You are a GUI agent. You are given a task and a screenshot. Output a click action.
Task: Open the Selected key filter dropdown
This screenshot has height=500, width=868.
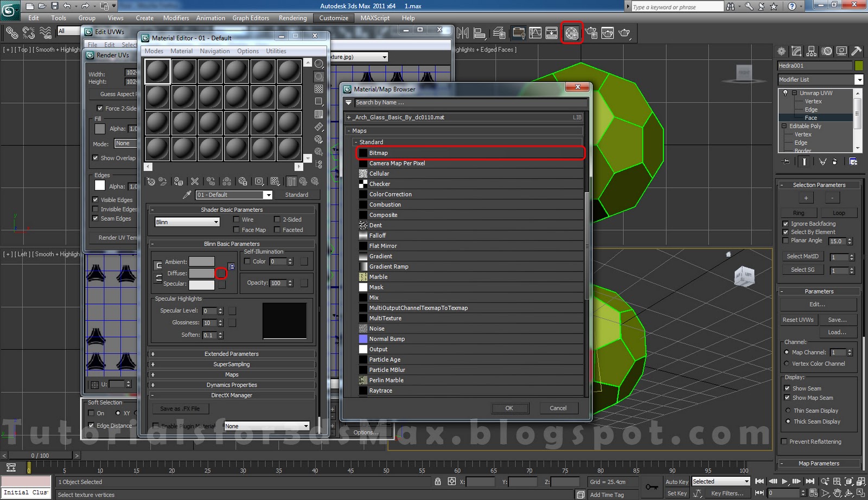coord(720,482)
